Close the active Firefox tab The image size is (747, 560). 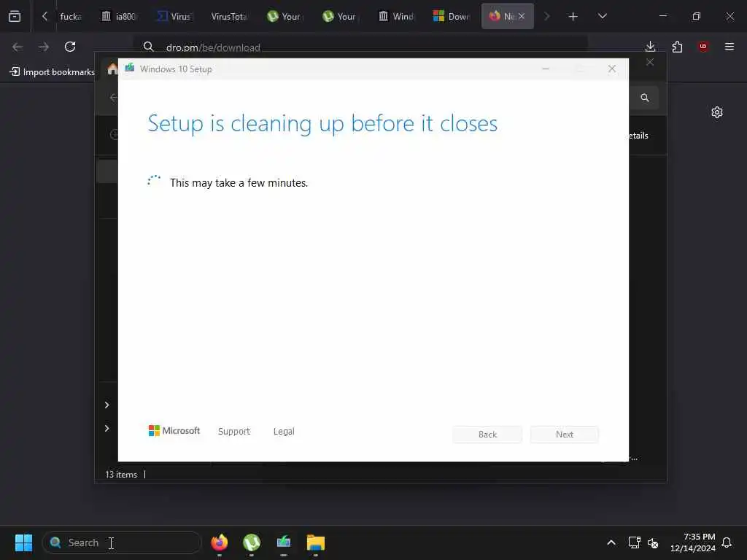522,16
